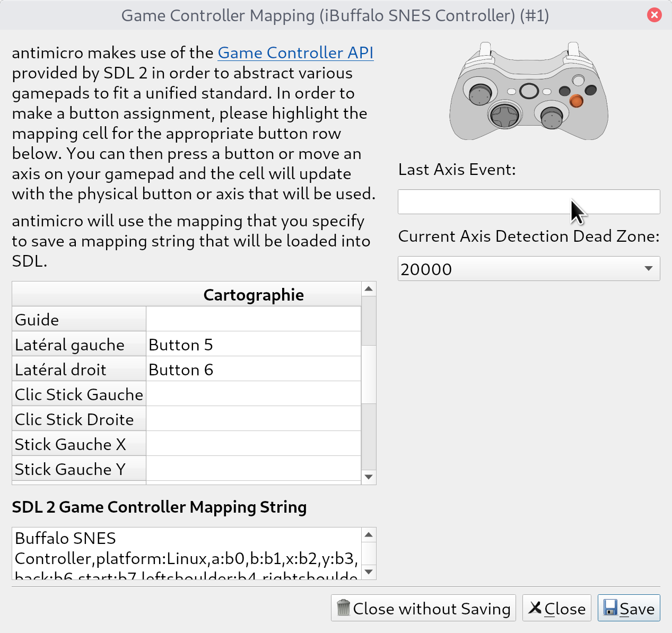Screen dimensions: 672x633
Task: Click the Cartographie column header
Action: tap(253, 295)
